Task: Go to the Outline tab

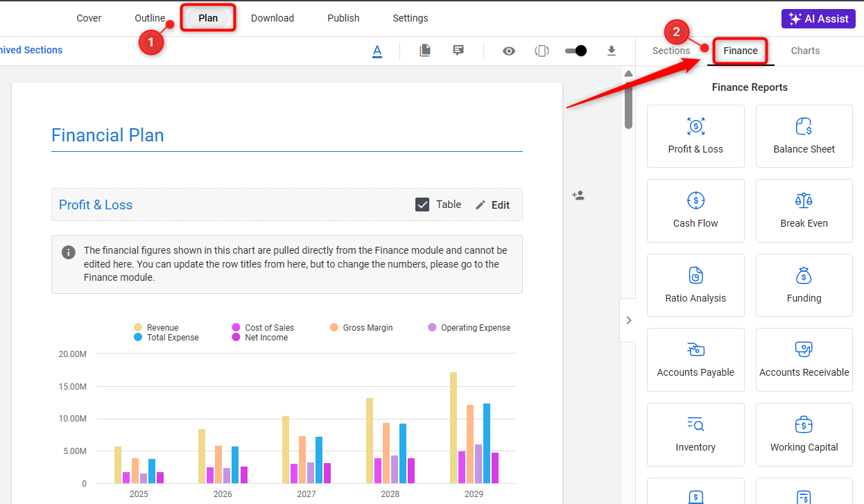Action: coord(150,18)
